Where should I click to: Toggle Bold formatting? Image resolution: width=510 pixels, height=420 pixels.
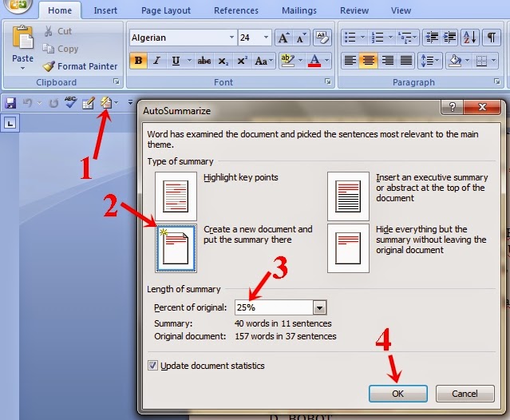tap(138, 61)
